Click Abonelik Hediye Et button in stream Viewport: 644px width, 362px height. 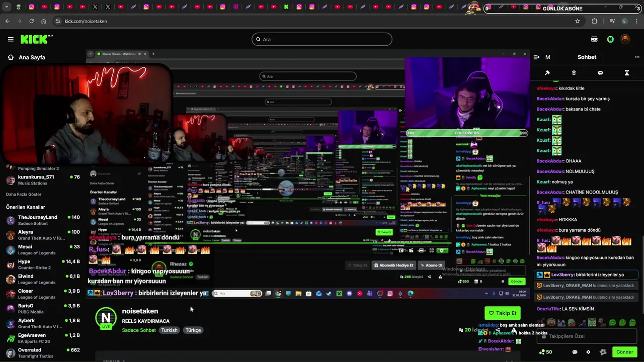pyautogui.click(x=394, y=265)
